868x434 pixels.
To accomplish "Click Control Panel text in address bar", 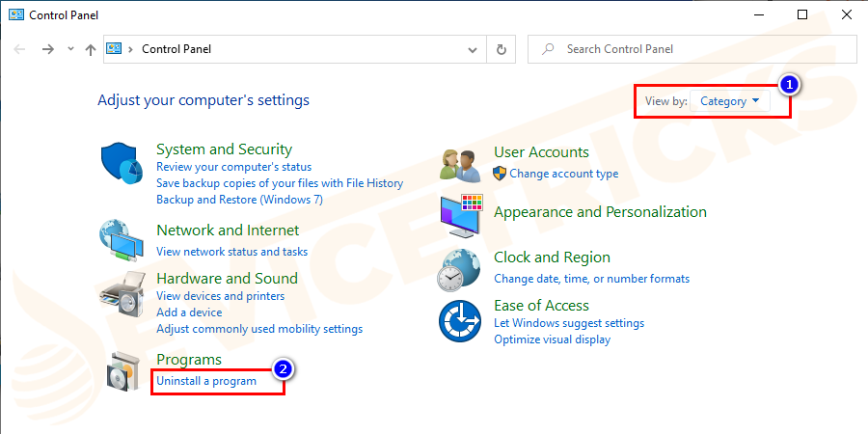I will click(176, 49).
